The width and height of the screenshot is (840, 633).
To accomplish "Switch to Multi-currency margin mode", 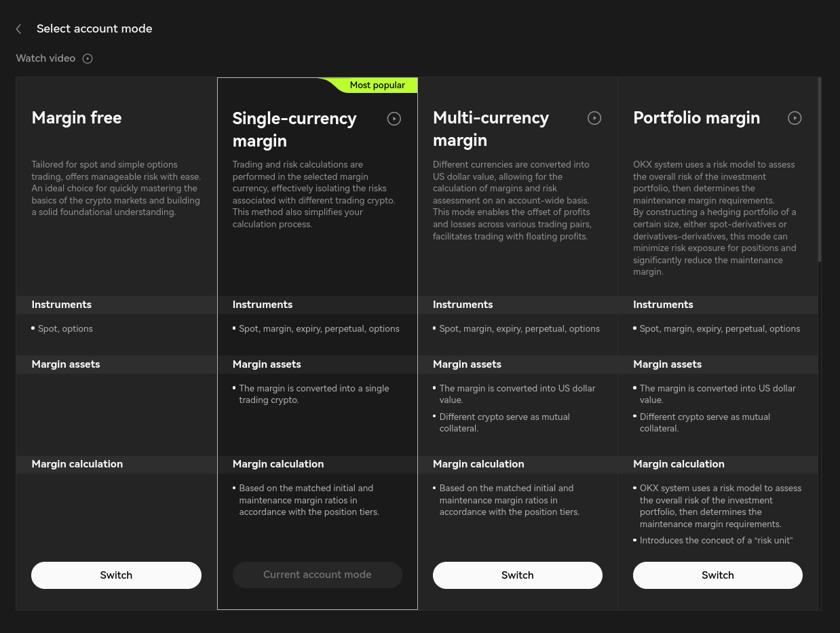I will (517, 575).
